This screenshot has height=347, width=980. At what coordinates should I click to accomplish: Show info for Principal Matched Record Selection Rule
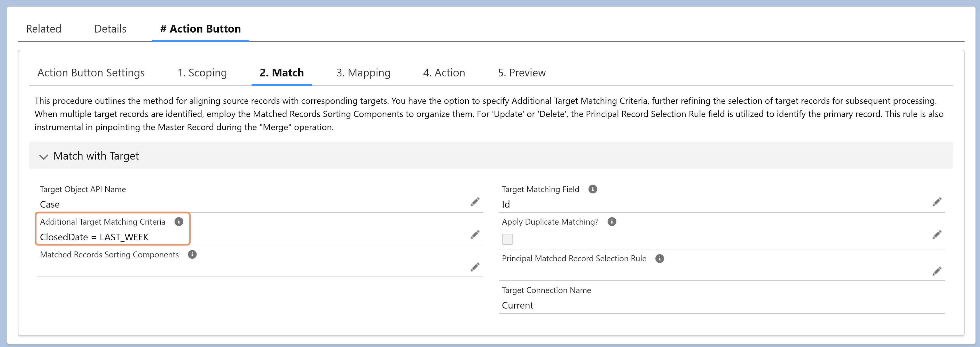click(660, 259)
